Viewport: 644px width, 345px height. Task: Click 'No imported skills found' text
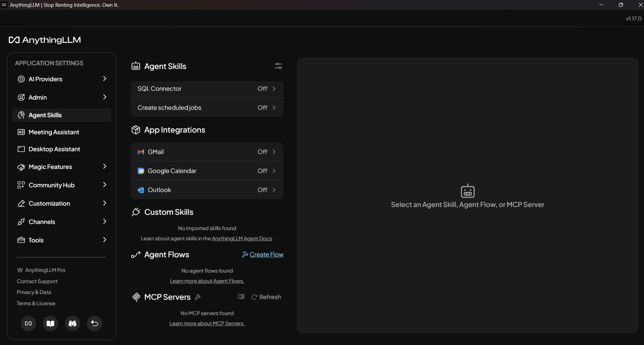(207, 228)
